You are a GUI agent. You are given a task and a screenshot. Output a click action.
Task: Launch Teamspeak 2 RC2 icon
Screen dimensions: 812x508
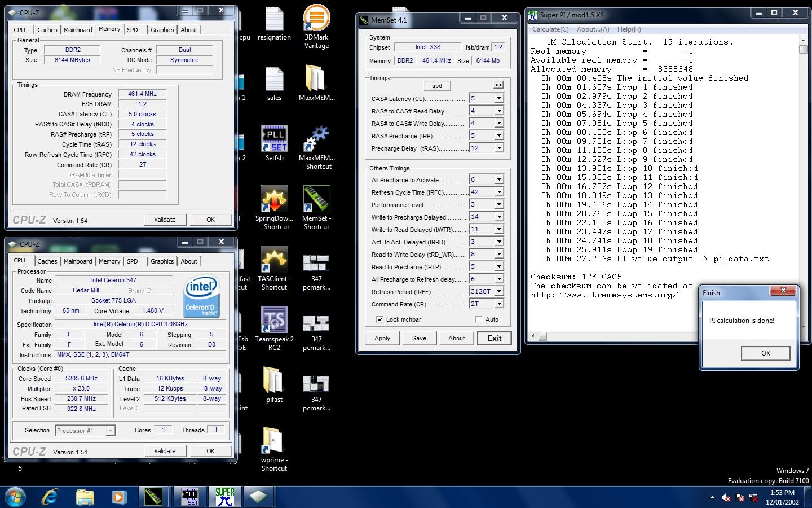(274, 329)
